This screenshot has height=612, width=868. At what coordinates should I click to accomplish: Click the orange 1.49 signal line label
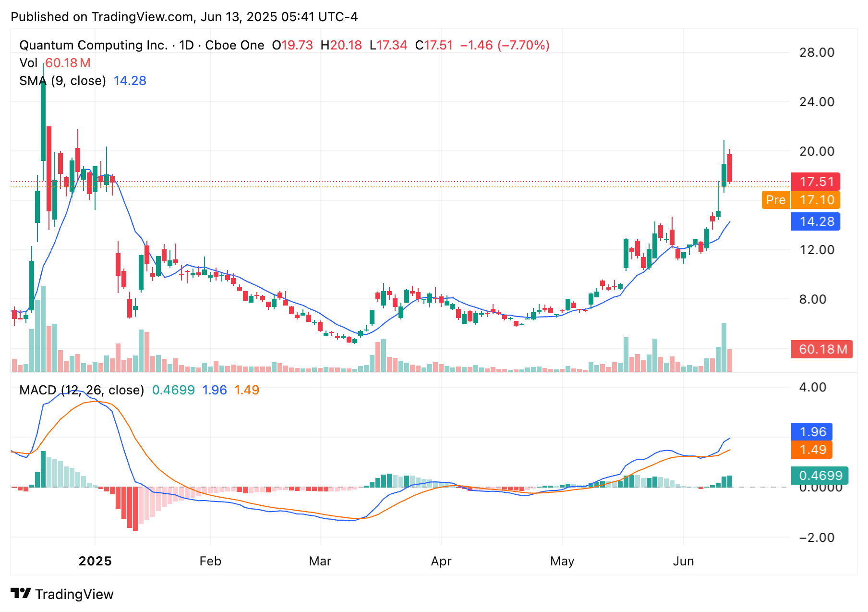[x=812, y=450]
